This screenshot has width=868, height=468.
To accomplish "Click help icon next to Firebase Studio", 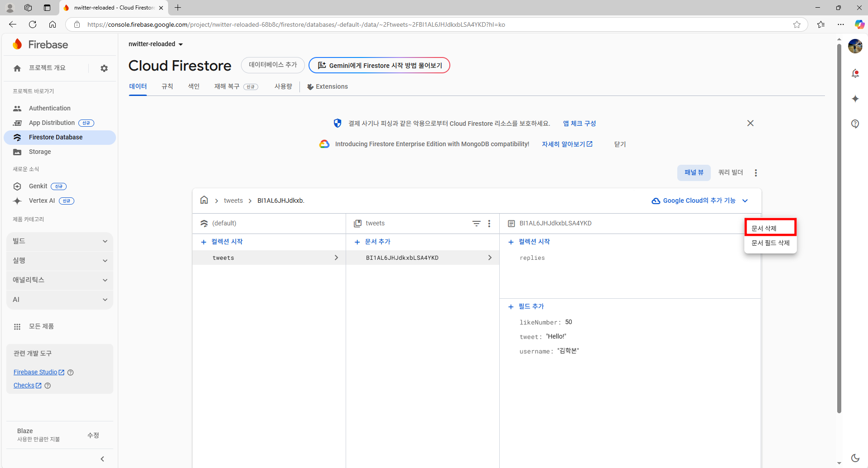I will [x=70, y=372].
